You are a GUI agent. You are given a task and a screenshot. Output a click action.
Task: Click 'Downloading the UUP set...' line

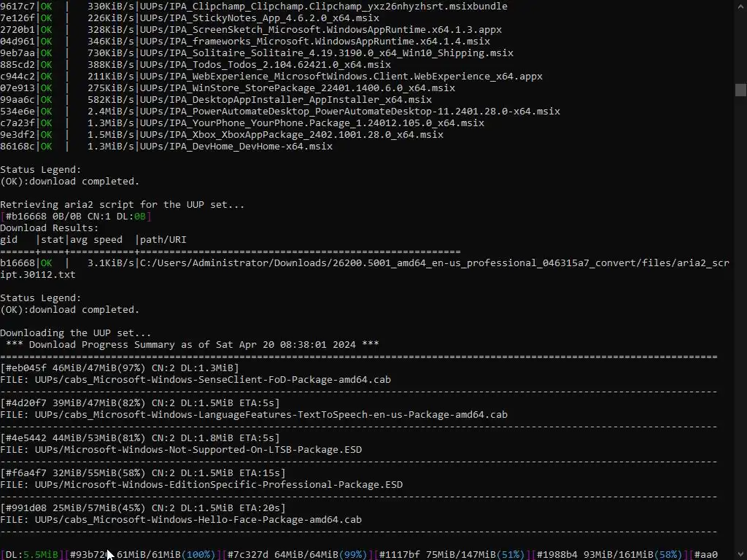[76, 332]
